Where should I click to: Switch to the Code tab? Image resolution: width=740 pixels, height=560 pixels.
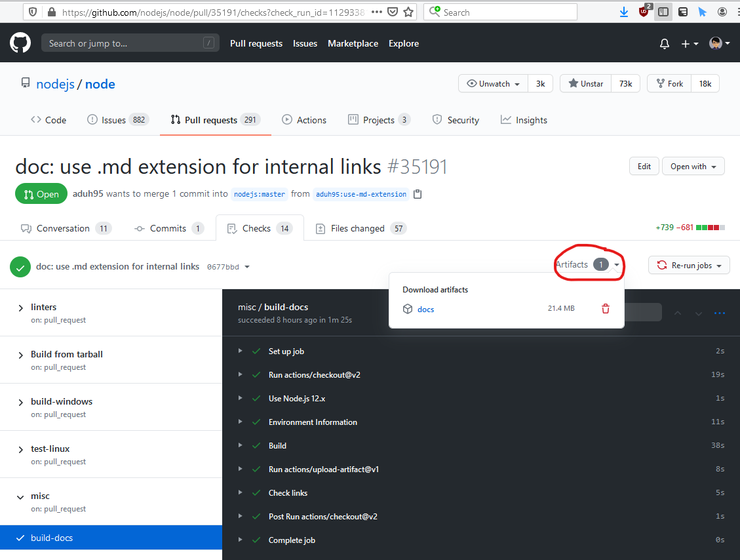(49, 120)
